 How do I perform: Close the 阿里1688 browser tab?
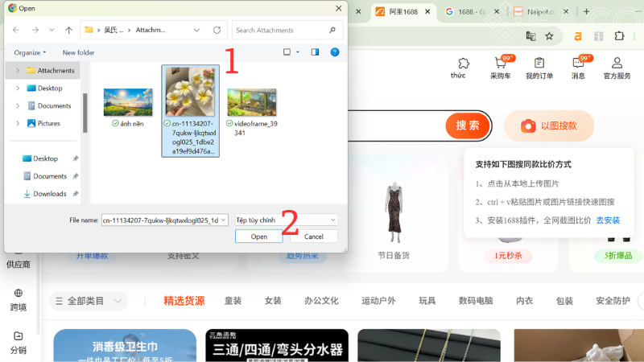click(x=427, y=11)
